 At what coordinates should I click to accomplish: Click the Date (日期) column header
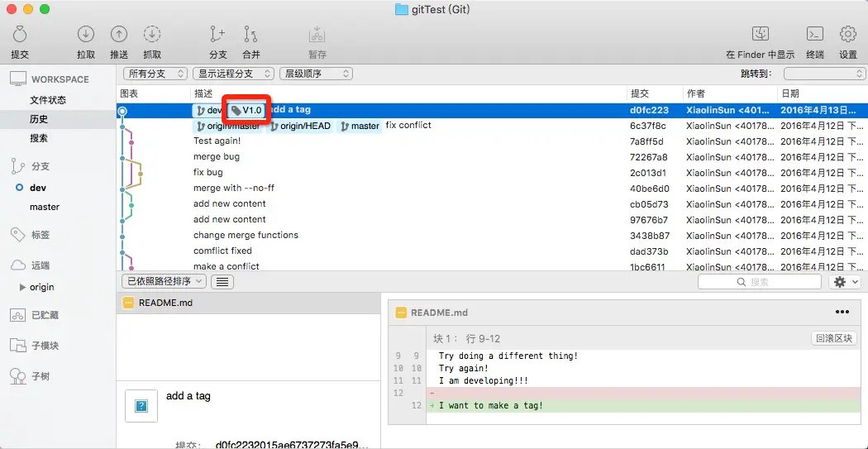pyautogui.click(x=822, y=93)
